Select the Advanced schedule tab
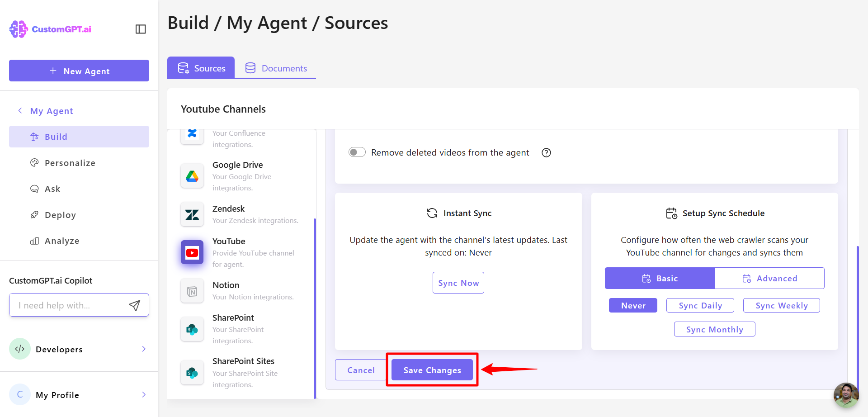The height and width of the screenshot is (417, 868). (769, 278)
